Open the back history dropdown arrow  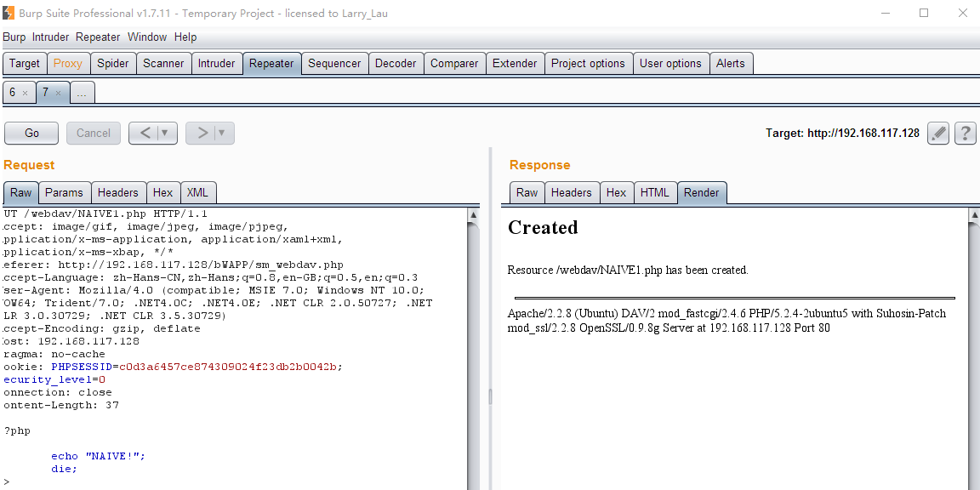coord(165,133)
